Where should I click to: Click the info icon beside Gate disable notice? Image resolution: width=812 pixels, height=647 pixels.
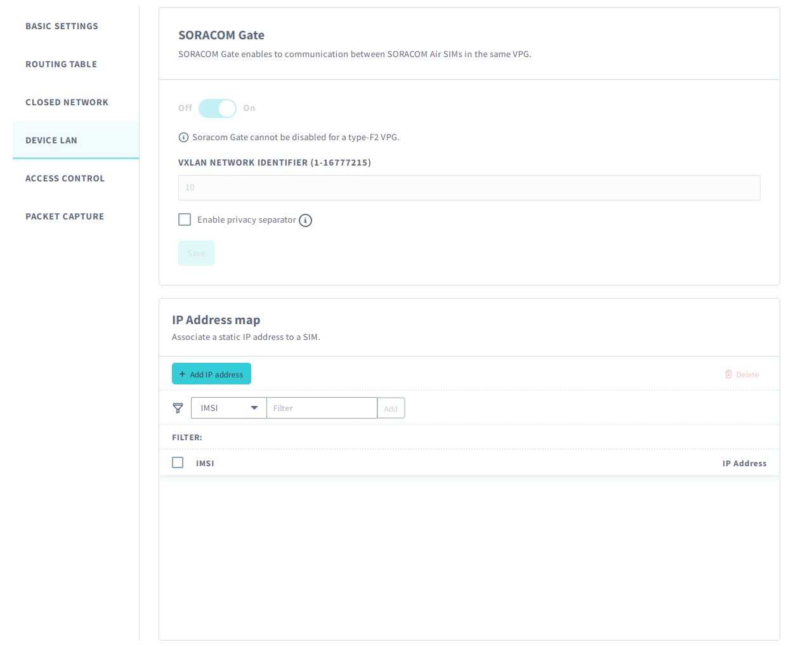pos(183,137)
